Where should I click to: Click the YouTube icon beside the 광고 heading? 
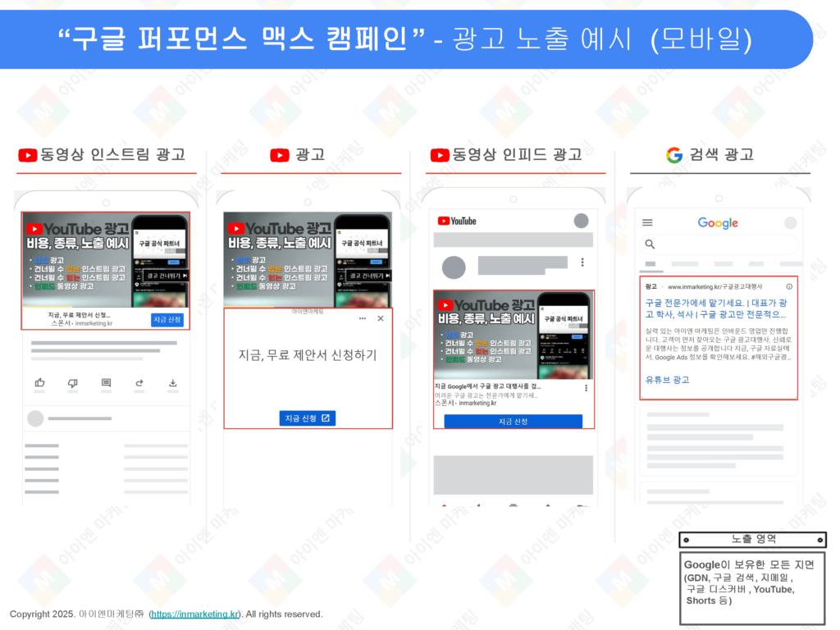[280, 155]
